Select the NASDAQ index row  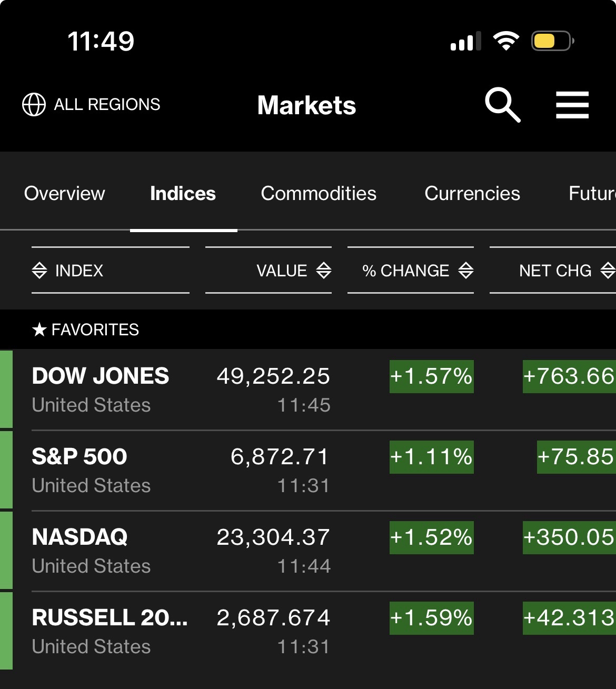coord(80,537)
